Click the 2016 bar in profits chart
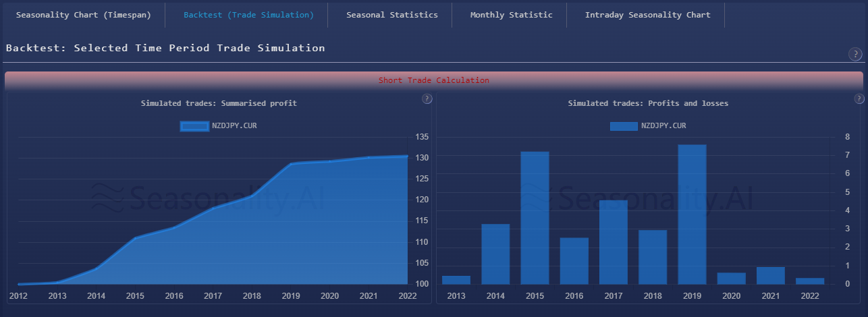The width and height of the screenshot is (868, 317). pos(574,260)
